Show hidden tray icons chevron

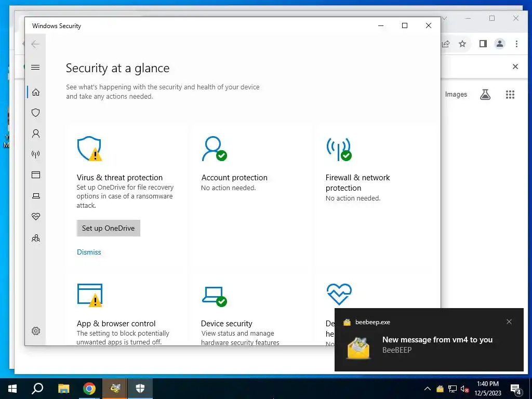[x=428, y=389]
